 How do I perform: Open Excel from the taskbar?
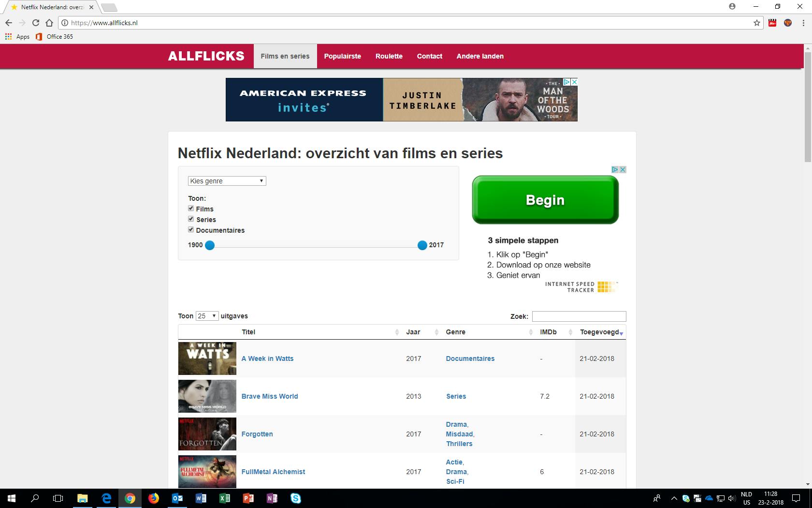(x=225, y=498)
